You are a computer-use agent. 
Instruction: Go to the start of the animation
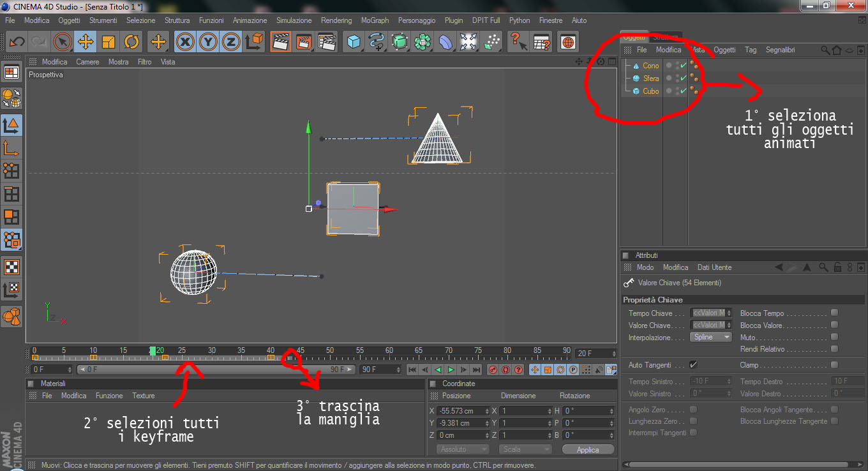tap(412, 370)
